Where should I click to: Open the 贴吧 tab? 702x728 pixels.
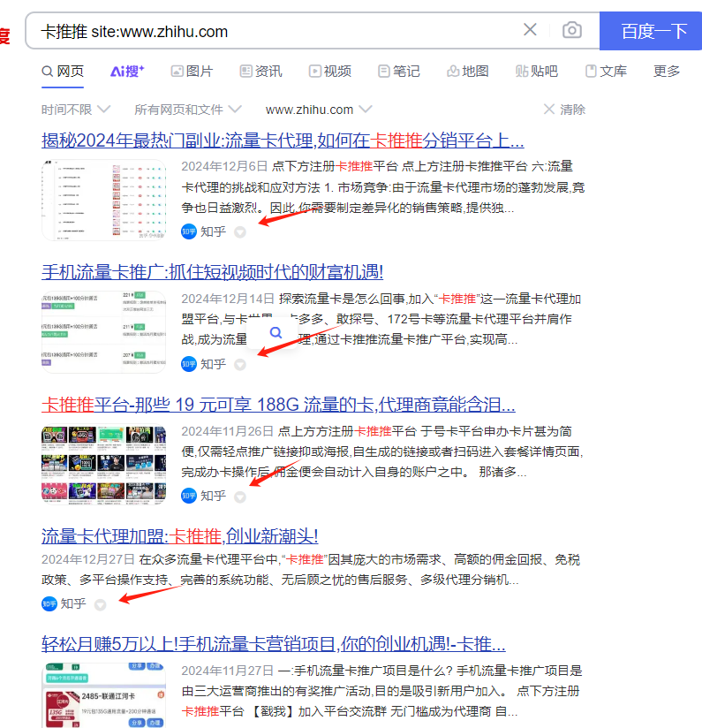[537, 71]
